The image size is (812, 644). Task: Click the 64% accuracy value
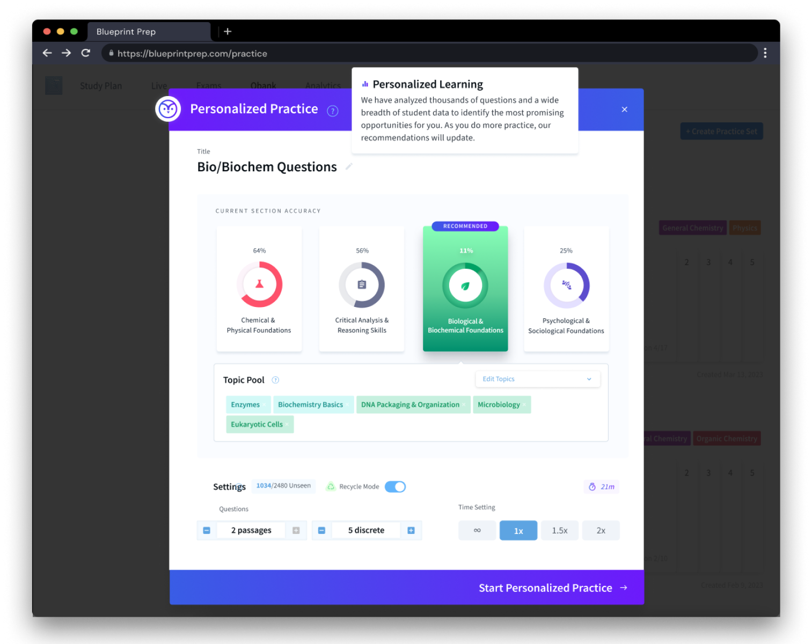pyautogui.click(x=259, y=251)
